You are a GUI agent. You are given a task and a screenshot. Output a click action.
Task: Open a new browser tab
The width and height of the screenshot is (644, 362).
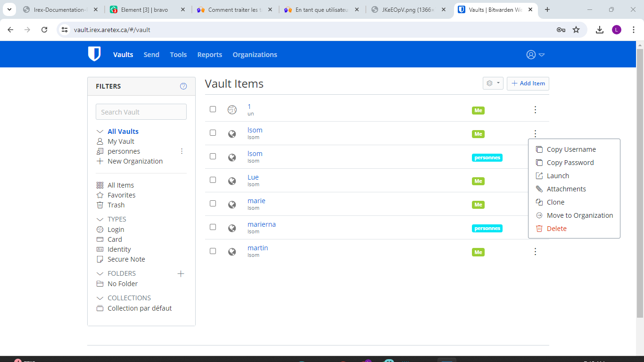[547, 9]
